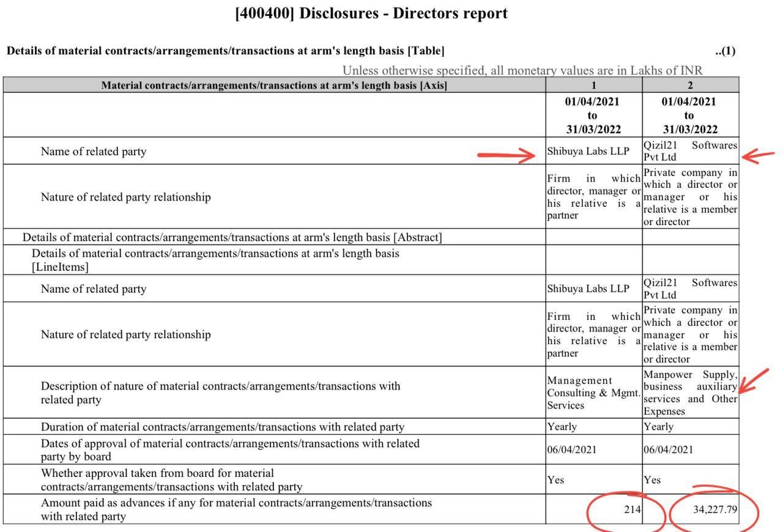Click the "Whether approval taken from board" label

(171, 480)
